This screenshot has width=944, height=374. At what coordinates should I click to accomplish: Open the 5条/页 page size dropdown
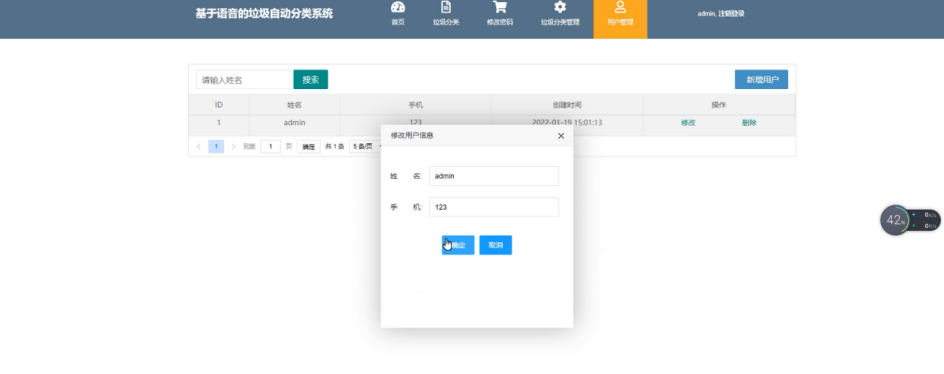point(365,146)
